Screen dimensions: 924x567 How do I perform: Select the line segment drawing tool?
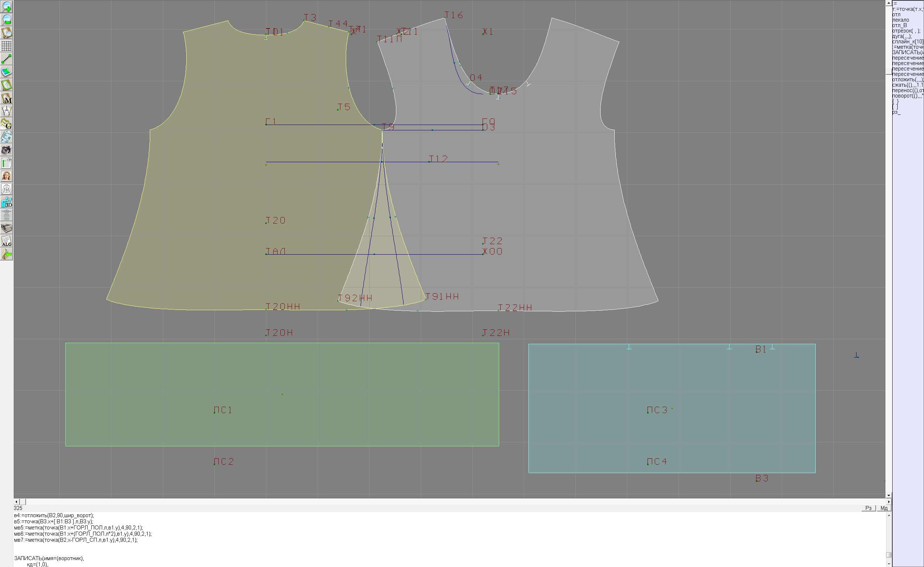[6, 59]
